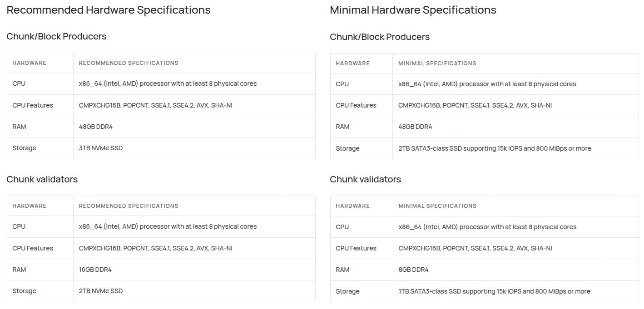Click 'CPU' label in recommended Chunk/Block Producers table
The image size is (644, 309).
(x=19, y=83)
